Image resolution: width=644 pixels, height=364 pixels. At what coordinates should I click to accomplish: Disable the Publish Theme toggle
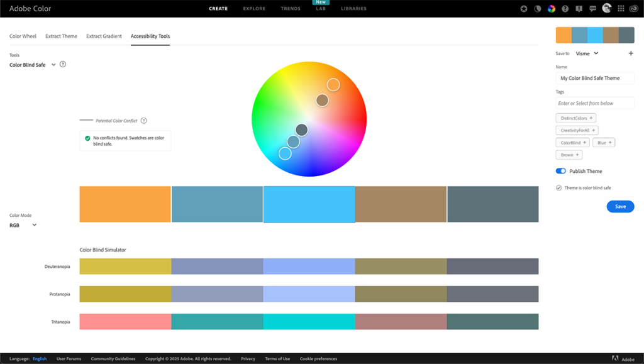click(560, 170)
